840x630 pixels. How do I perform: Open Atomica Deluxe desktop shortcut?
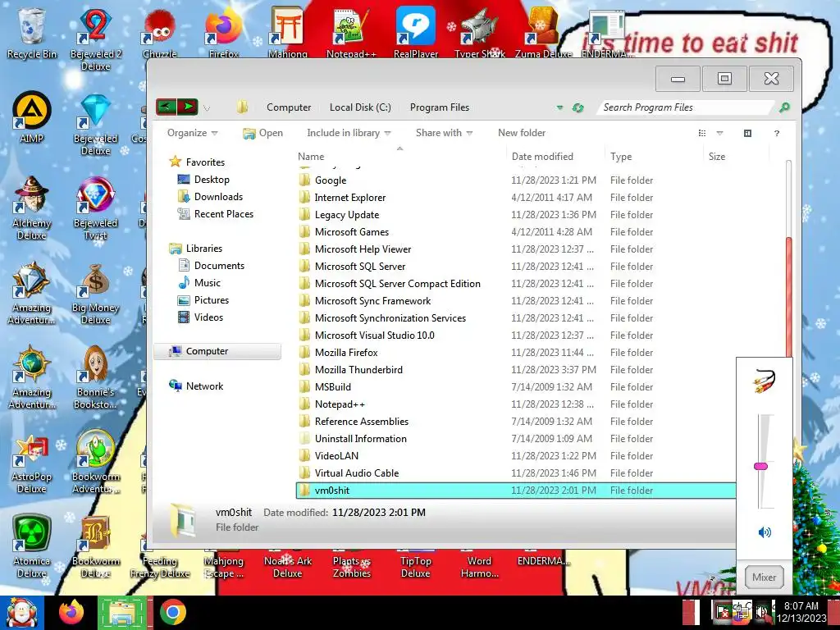click(x=32, y=546)
